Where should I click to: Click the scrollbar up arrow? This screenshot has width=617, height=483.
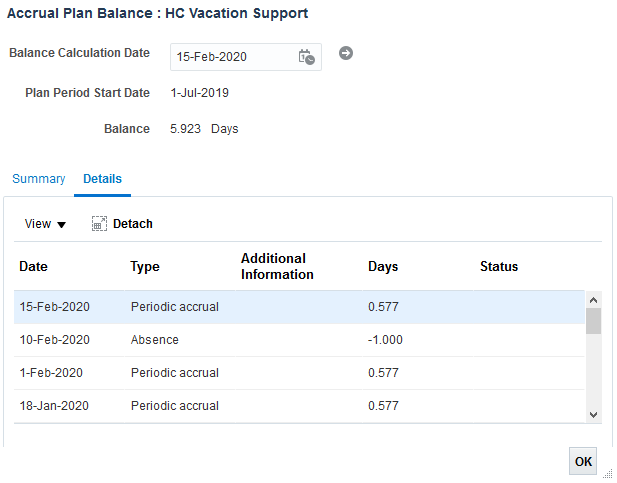[x=593, y=300]
